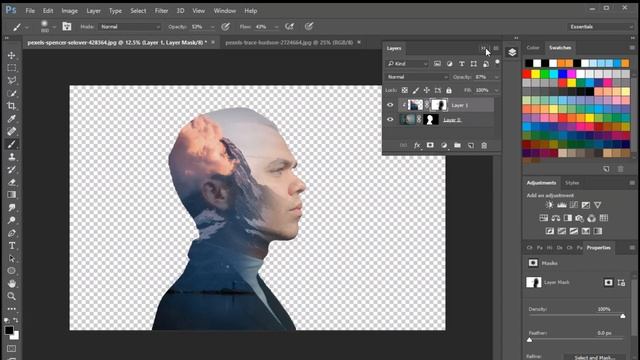640x360 pixels.
Task: Collapse the Layers panel with double arrows
Action: click(483, 48)
